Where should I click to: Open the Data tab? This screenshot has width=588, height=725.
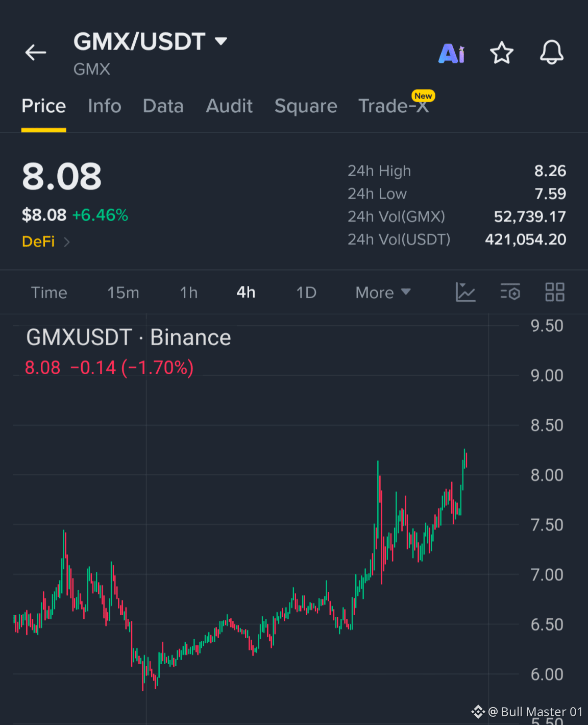[163, 106]
